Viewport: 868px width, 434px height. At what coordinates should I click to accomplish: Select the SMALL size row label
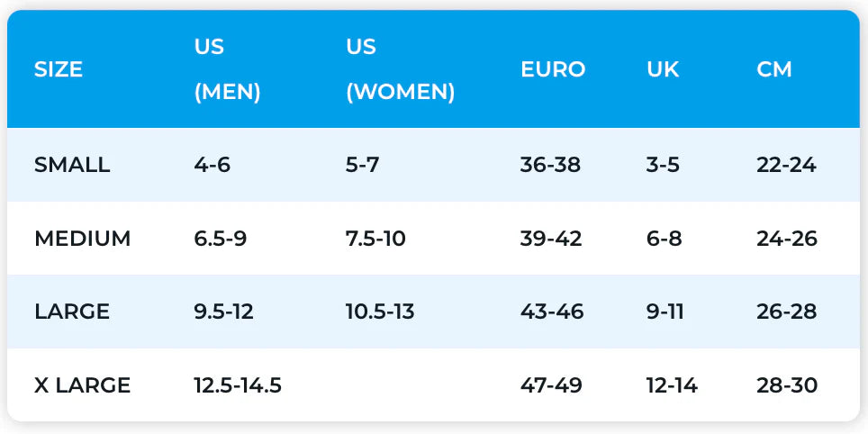point(72,165)
